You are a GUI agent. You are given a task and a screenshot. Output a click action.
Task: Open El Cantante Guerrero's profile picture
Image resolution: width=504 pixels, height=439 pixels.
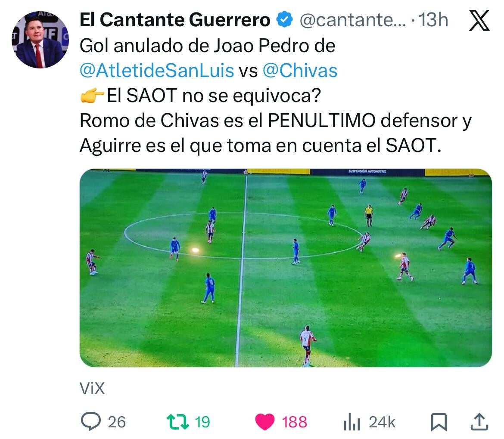(x=40, y=40)
